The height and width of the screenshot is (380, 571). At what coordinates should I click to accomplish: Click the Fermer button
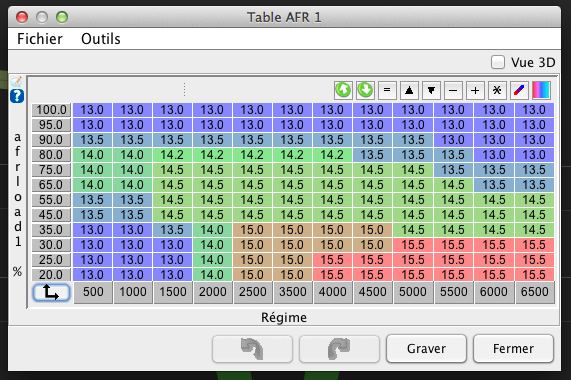(x=513, y=349)
